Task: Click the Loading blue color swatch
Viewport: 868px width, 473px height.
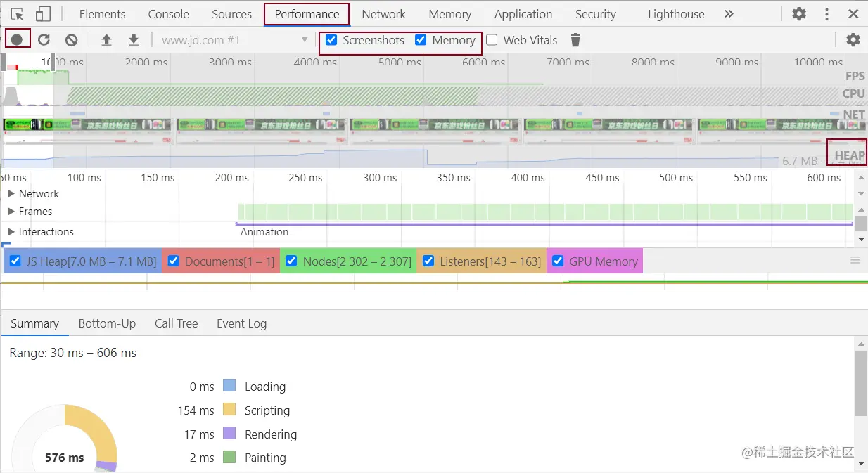Action: [229, 386]
